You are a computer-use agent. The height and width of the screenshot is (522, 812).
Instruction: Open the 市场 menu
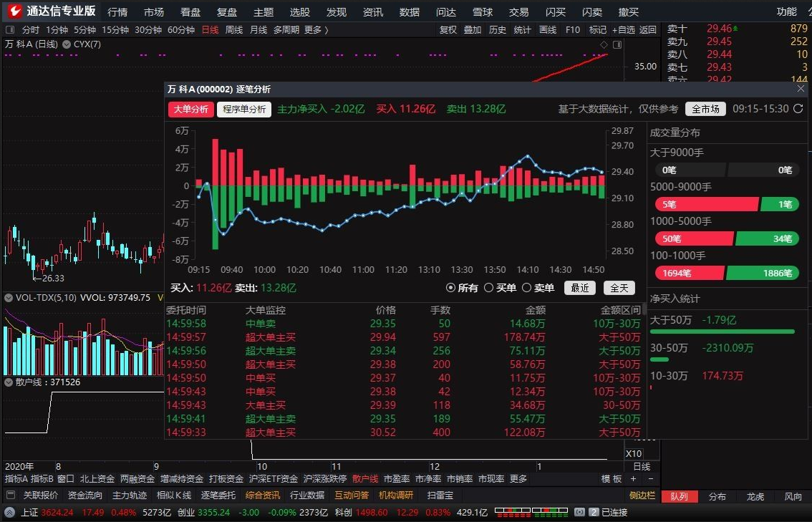point(154,11)
